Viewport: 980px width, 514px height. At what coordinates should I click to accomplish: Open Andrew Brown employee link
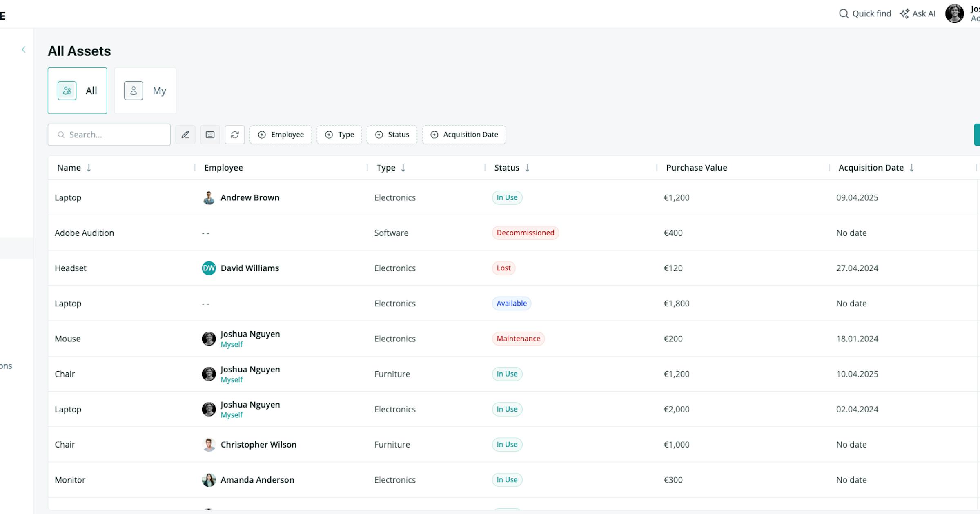coord(250,197)
